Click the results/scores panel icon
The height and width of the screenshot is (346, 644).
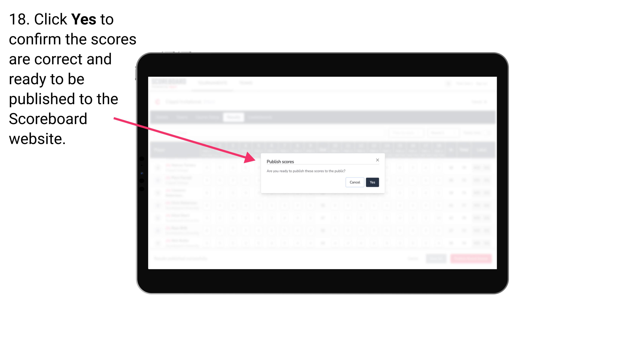coord(234,118)
